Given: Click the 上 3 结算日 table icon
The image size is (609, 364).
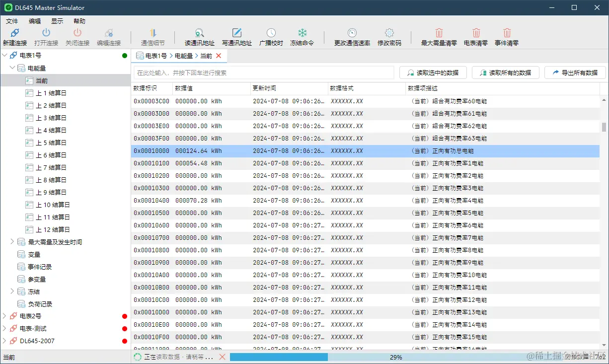Looking at the screenshot, I should [x=29, y=118].
